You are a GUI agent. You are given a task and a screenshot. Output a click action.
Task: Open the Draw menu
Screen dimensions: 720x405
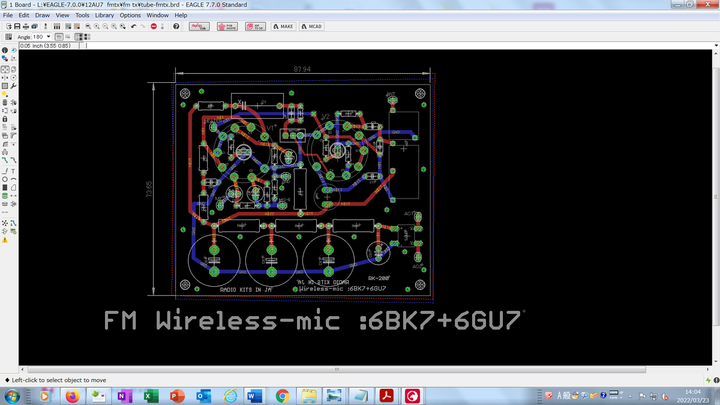pyautogui.click(x=42, y=16)
